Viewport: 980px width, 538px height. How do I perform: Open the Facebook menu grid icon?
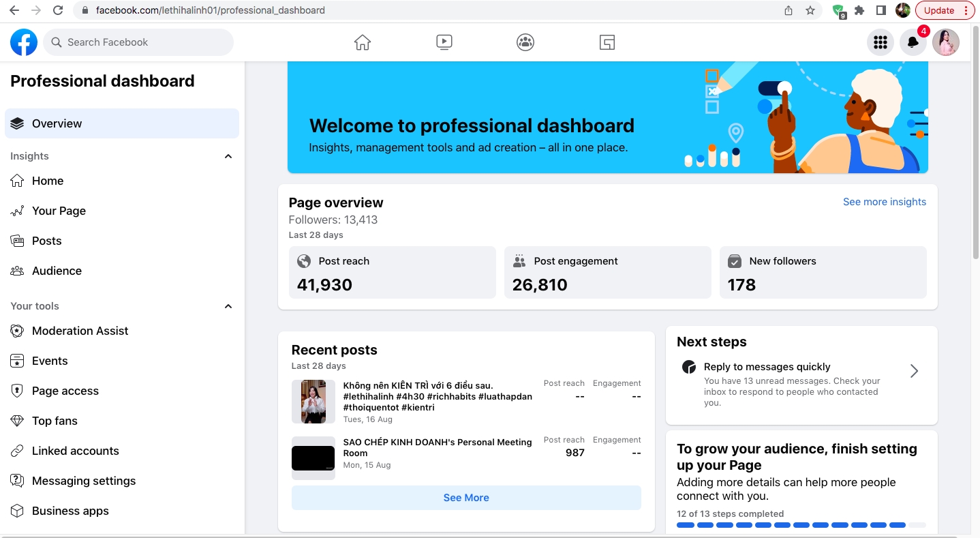click(x=881, y=42)
